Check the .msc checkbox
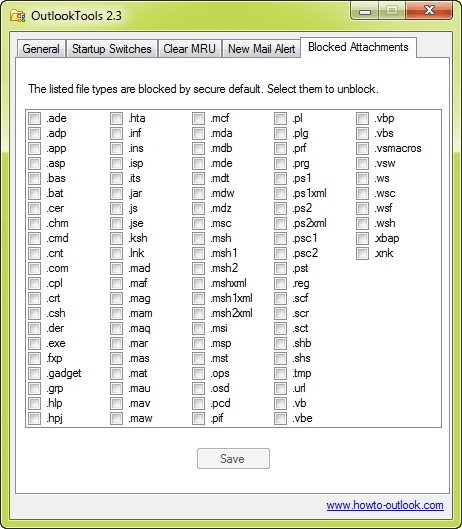Image resolution: width=462 pixels, height=529 pixels. point(198,223)
